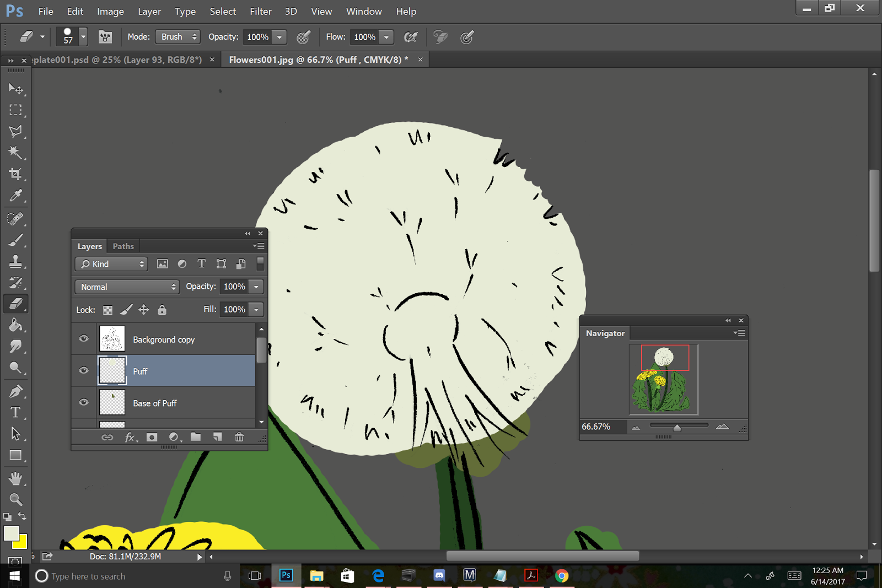Open the layer Kind filter dropdown
This screenshot has width=882, height=588.
pos(111,264)
